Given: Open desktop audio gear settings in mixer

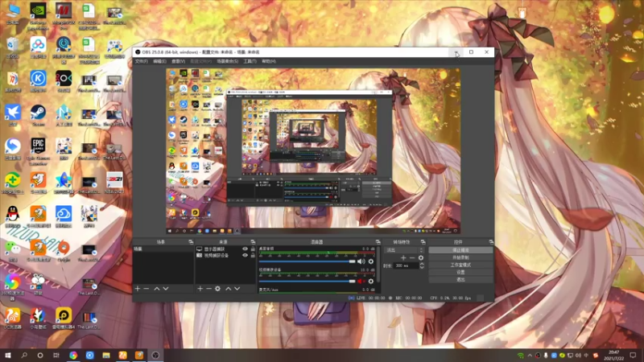Looking at the screenshot, I should point(371,261).
